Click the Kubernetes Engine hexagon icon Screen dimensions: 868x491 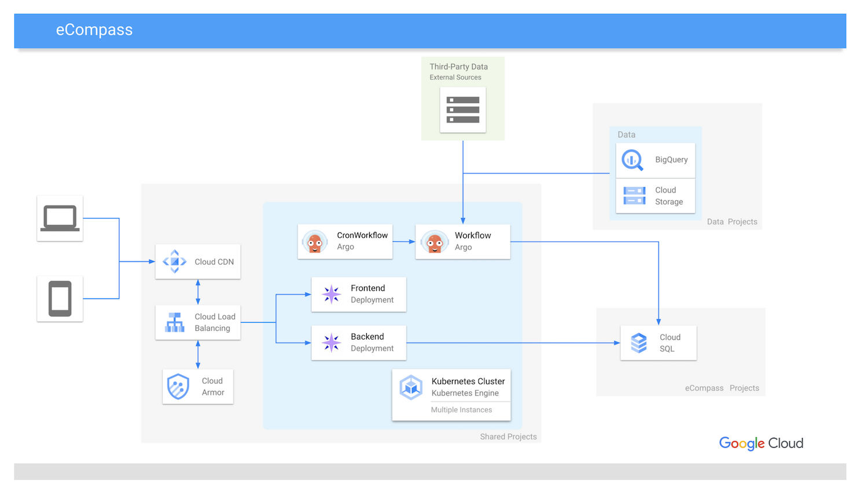(411, 387)
